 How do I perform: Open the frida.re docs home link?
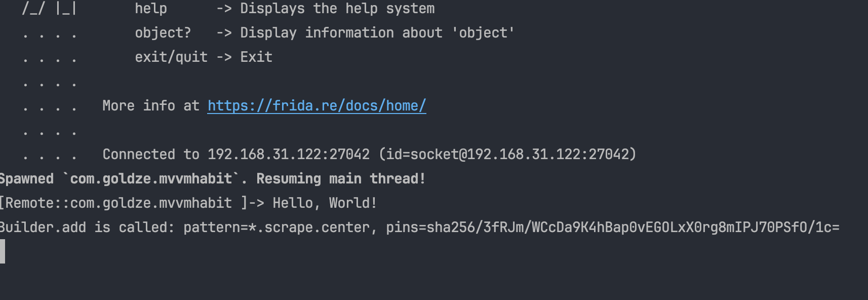[317, 105]
